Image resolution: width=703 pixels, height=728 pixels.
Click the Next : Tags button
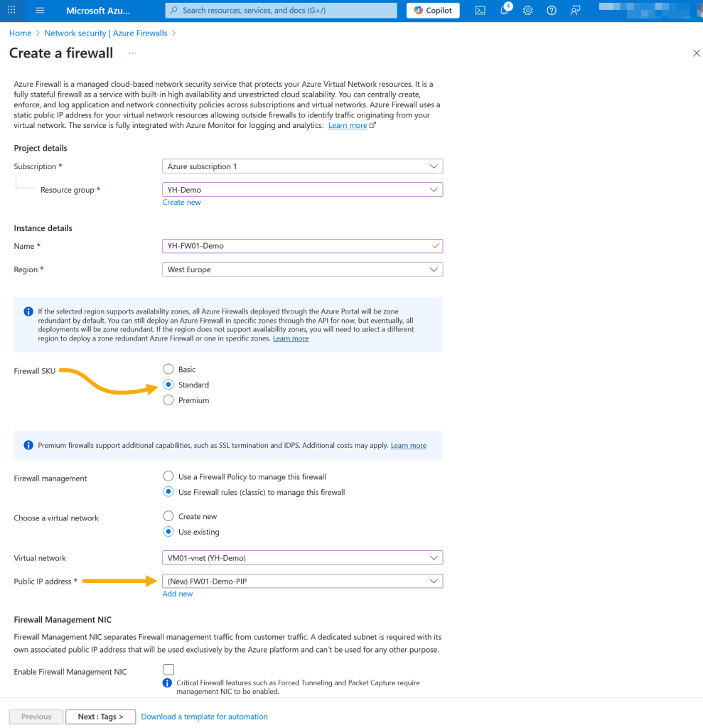pyautogui.click(x=101, y=717)
